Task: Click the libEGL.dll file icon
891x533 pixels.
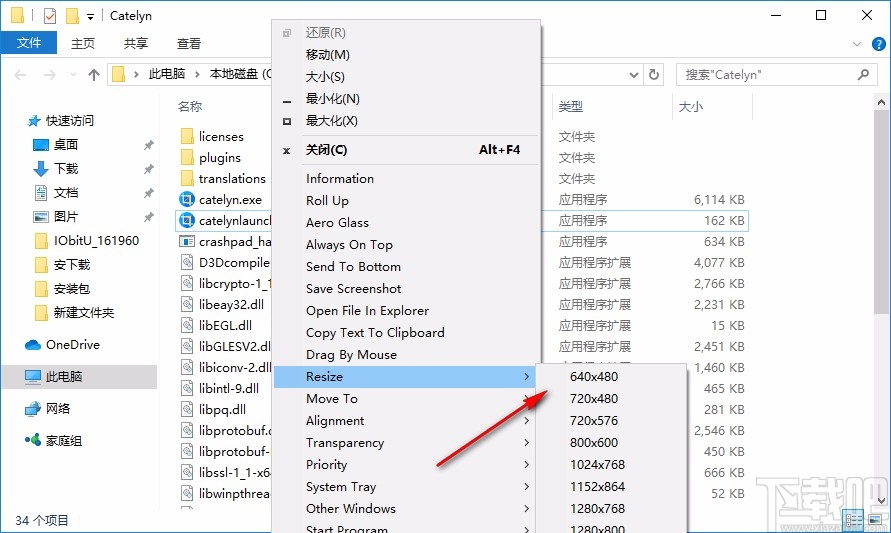Action: tap(187, 326)
